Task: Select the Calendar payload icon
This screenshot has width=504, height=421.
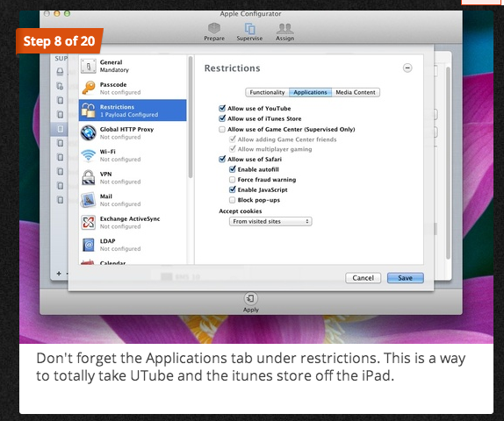Action: (88, 262)
